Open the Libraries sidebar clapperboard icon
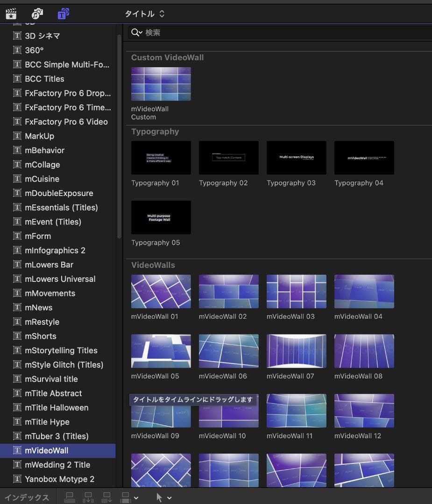Image resolution: width=432 pixels, height=504 pixels. [x=11, y=14]
